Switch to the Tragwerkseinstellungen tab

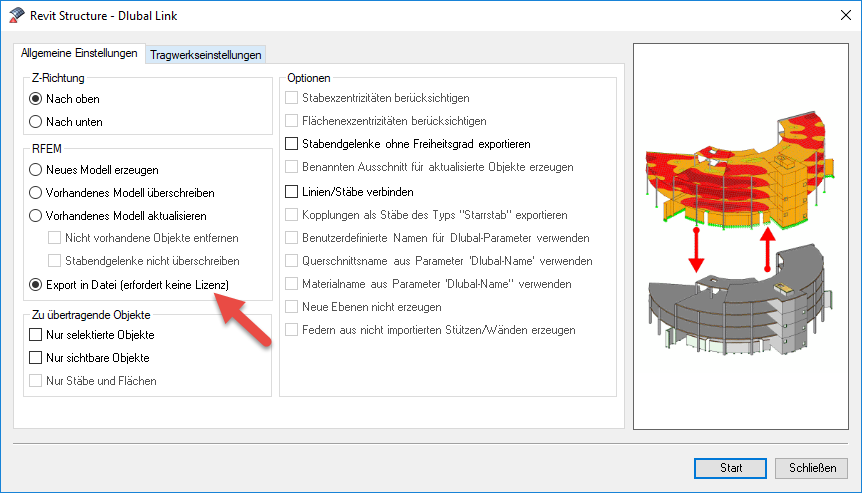point(206,55)
